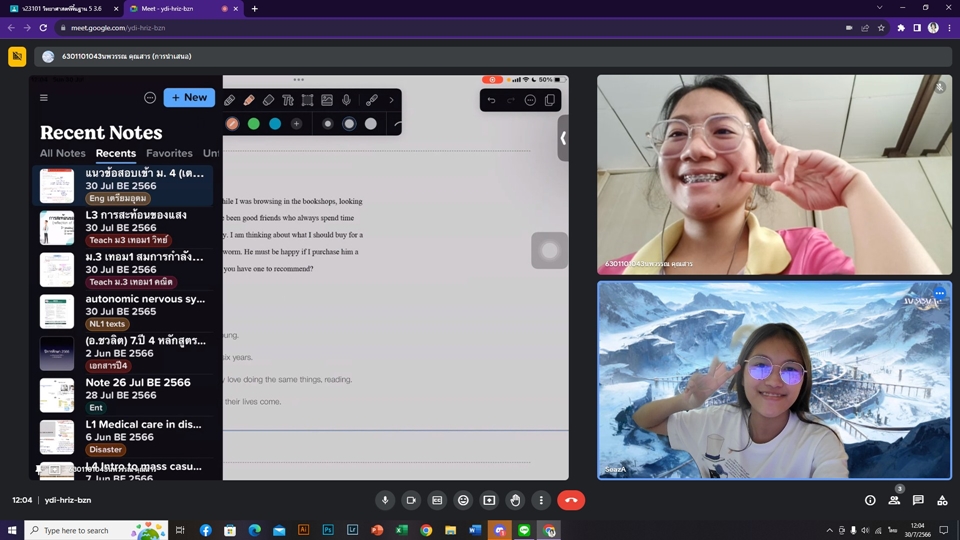Reload the Meet page
960x540 pixels.
click(x=43, y=28)
